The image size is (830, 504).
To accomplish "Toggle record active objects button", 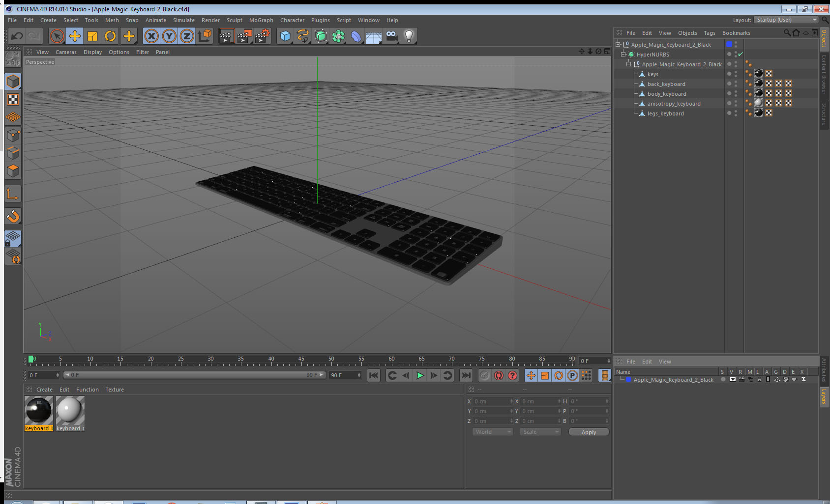I will point(485,375).
